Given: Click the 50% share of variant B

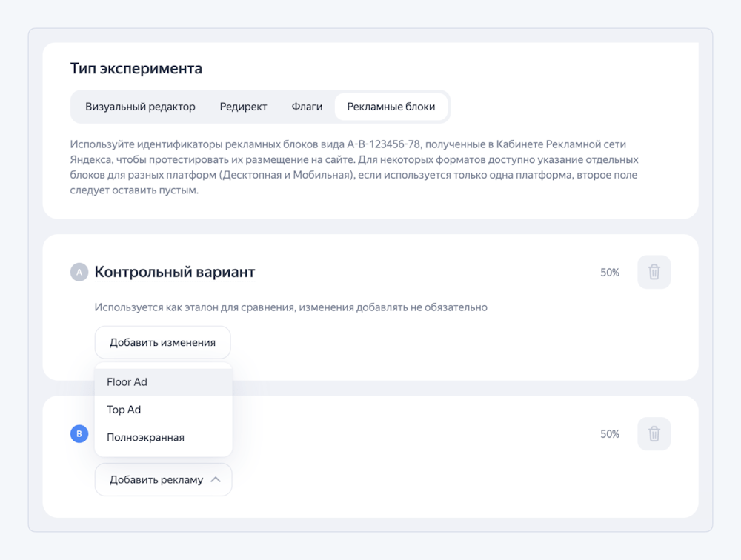Looking at the screenshot, I should click(x=610, y=434).
